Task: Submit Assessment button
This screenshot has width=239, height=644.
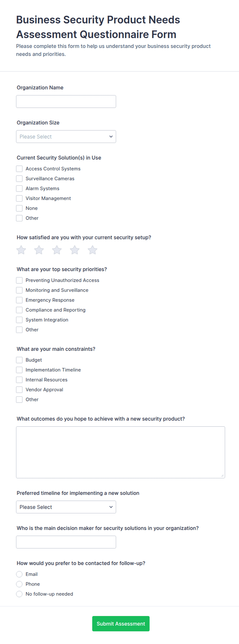Action: tap(121, 624)
